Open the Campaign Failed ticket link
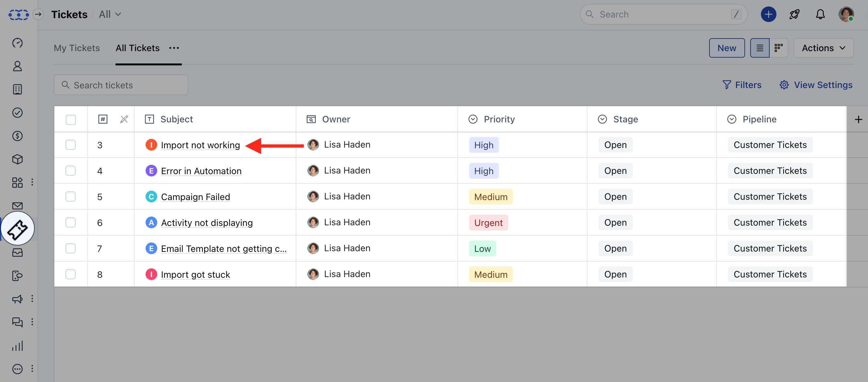Viewport: 868px width, 382px height. [195, 197]
